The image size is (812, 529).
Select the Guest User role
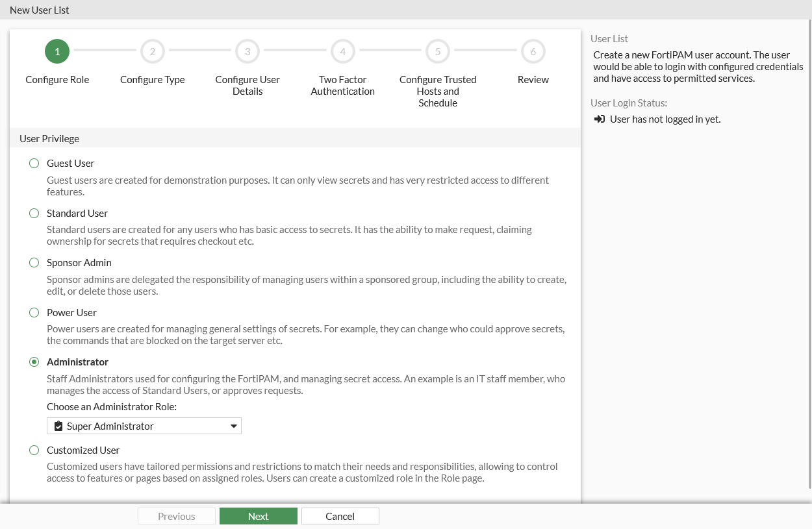(x=34, y=163)
